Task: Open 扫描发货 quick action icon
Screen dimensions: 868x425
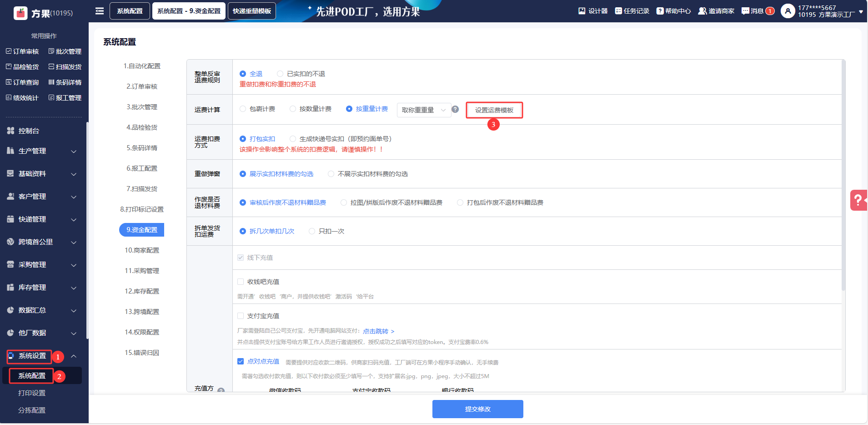Action: [51, 67]
